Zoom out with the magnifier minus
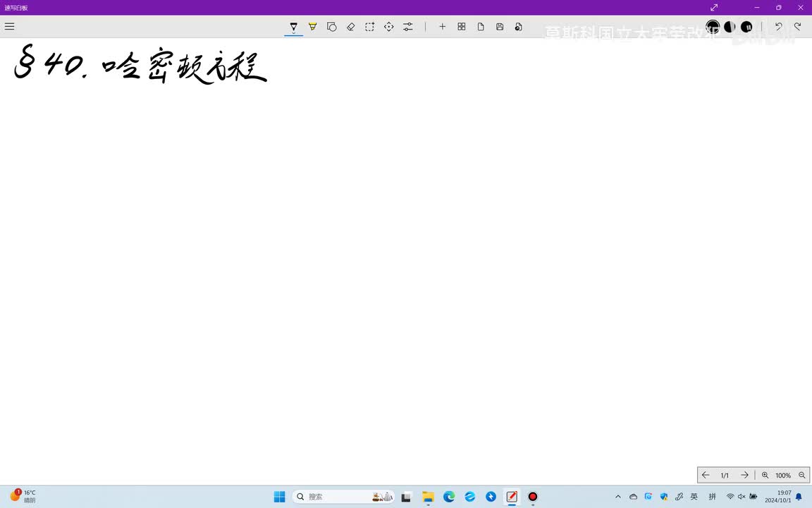The width and height of the screenshot is (812, 508). coord(801,475)
